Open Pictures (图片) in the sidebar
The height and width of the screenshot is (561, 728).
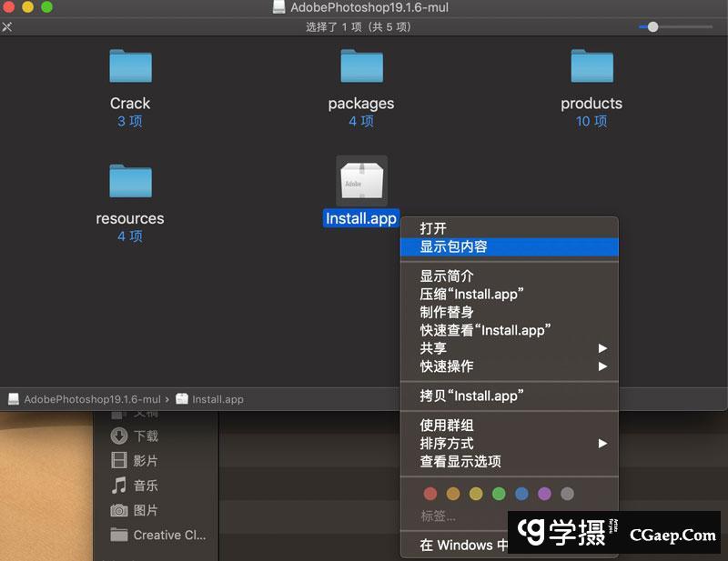146,510
